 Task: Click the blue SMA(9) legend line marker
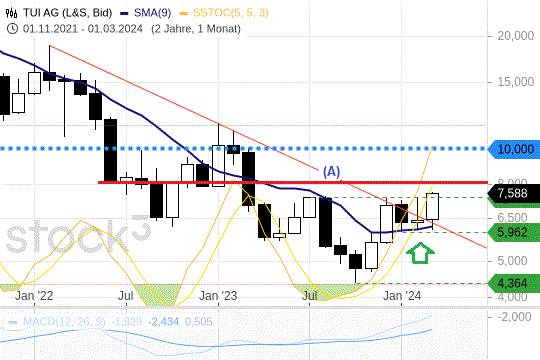pos(125,13)
